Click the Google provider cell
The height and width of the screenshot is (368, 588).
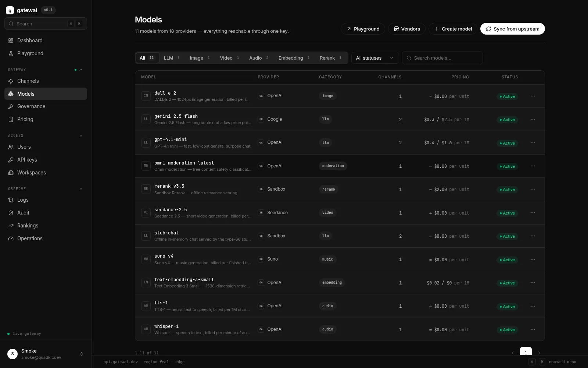[x=270, y=119]
